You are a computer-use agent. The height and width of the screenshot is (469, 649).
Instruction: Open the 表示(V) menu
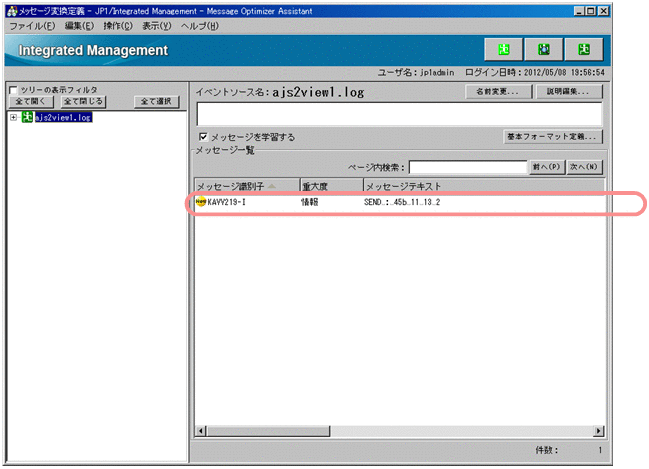156,26
